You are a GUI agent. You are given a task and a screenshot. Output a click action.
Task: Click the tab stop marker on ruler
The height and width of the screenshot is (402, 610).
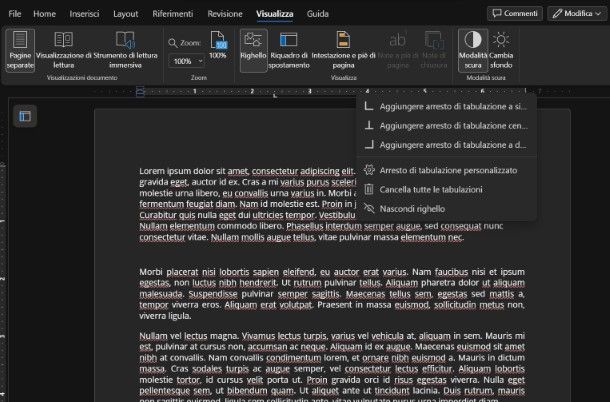tap(275, 95)
